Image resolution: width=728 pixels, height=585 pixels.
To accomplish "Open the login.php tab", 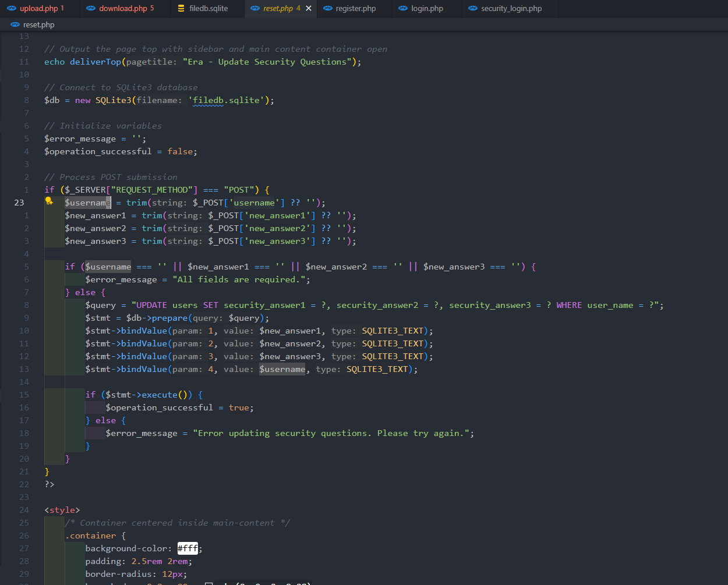I will point(427,8).
